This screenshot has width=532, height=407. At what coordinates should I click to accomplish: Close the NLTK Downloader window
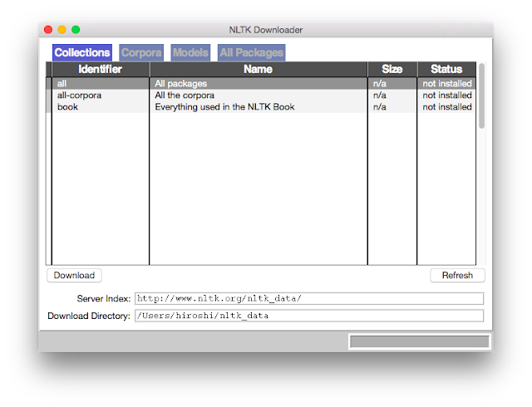click(x=48, y=30)
